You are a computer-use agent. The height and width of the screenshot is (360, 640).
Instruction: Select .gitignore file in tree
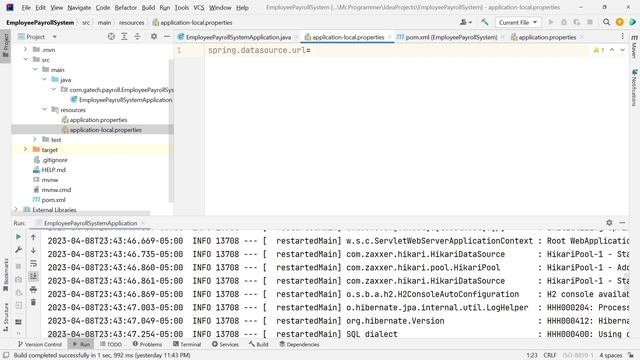click(x=50, y=160)
